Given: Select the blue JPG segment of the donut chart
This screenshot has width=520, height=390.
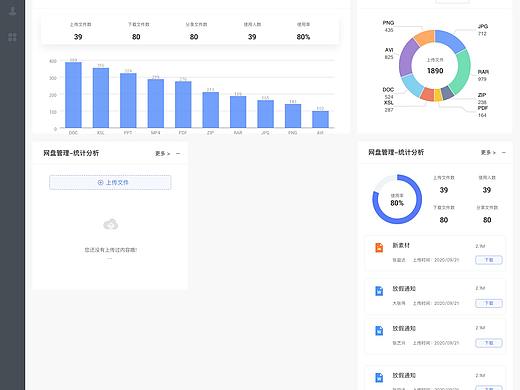Looking at the screenshot, I should click(449, 39).
